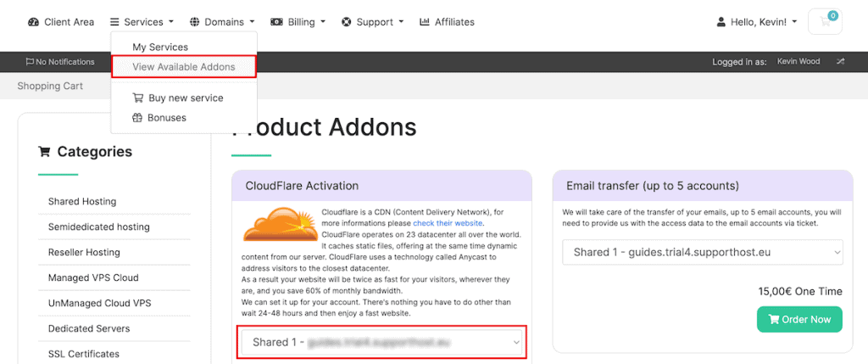Select Shared Hosting category
This screenshot has width=868, height=364.
coord(82,202)
